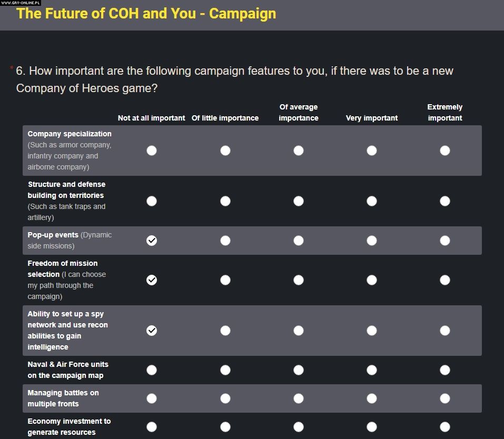The image size is (504, 439).
Task: Choose 'Extremely important' for Pop-up events
Action: (445, 241)
